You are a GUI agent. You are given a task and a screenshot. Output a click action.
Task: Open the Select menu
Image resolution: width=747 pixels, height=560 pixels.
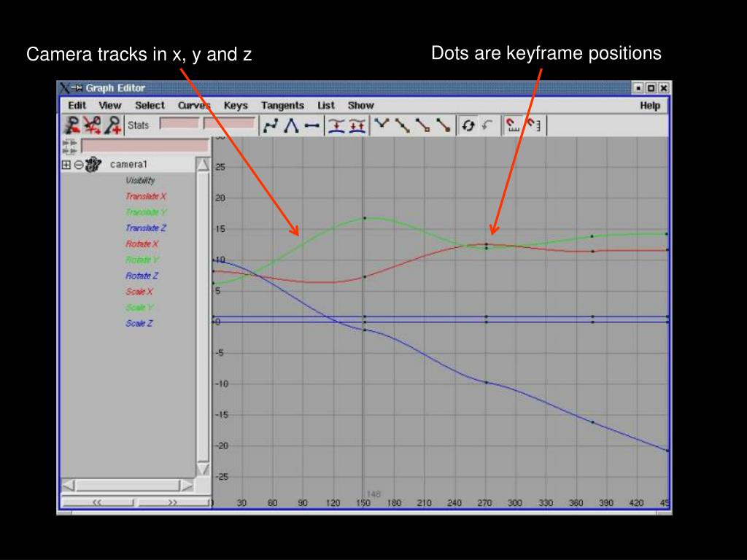[x=150, y=105]
